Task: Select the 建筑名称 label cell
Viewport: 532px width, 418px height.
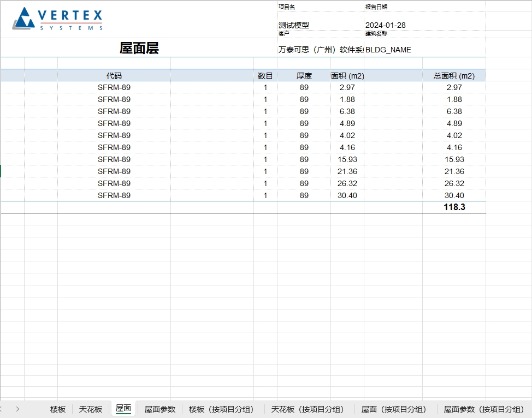Action: click(425, 34)
